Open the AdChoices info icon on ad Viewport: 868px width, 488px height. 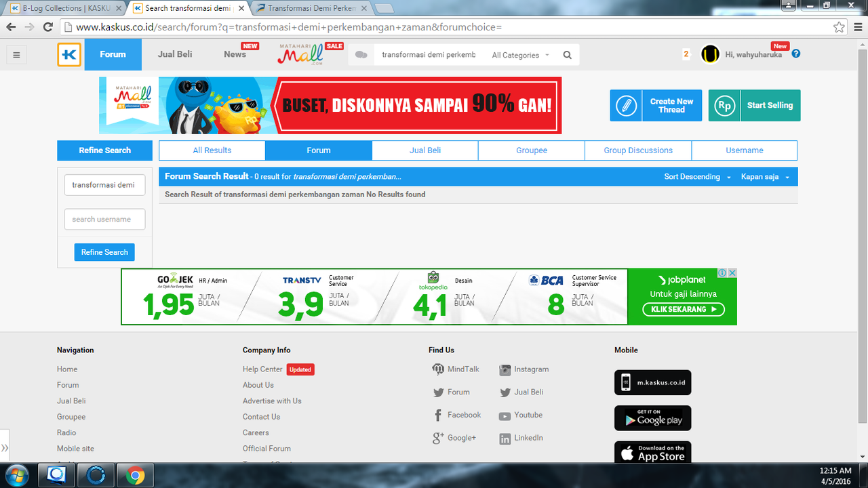723,272
